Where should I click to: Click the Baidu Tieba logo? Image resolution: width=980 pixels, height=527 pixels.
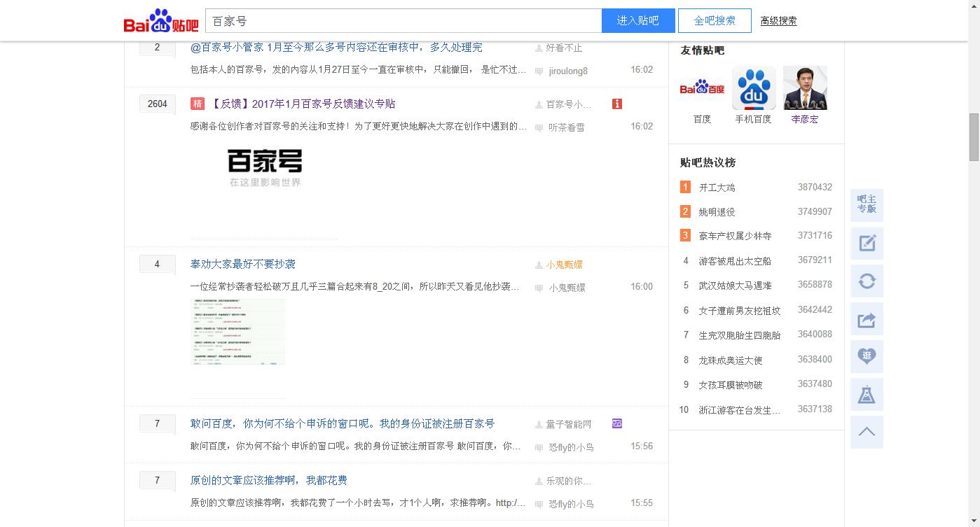[x=161, y=21]
